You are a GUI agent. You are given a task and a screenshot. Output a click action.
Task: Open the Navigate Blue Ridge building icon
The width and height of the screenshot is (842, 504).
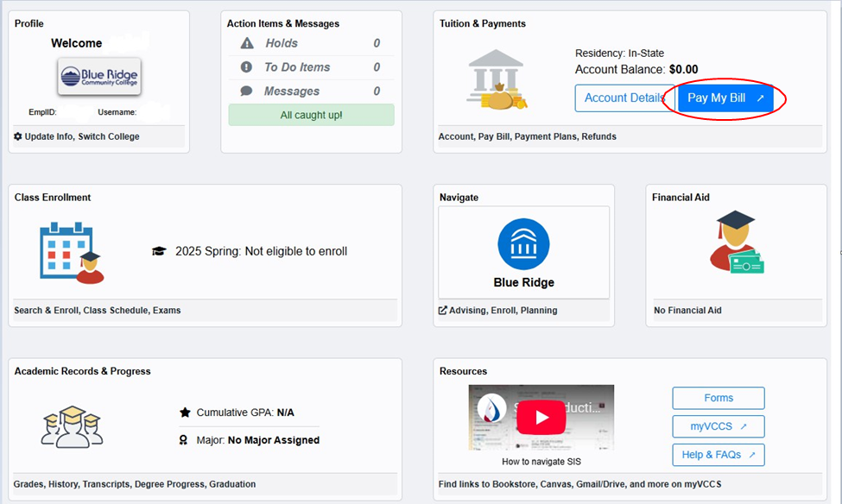click(523, 243)
